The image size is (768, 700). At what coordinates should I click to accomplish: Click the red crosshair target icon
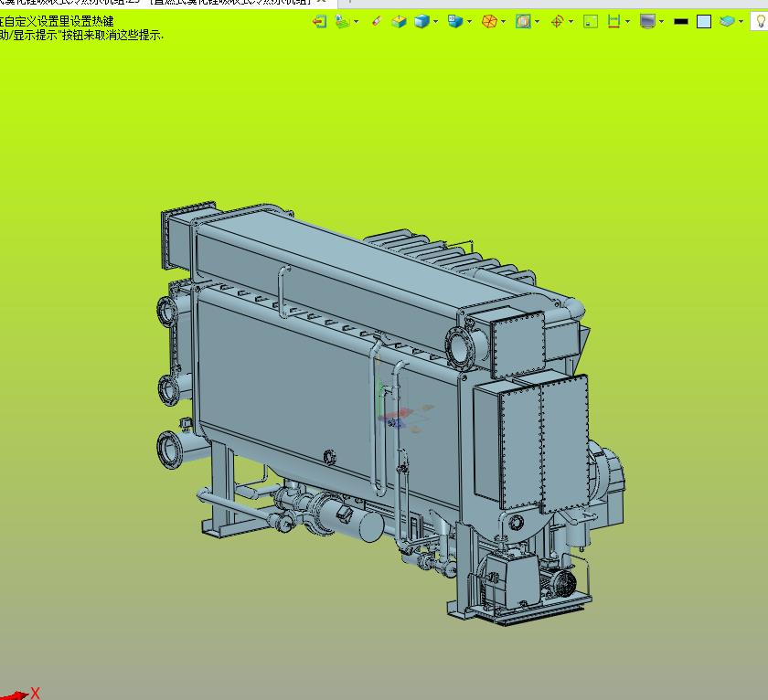pos(557,21)
